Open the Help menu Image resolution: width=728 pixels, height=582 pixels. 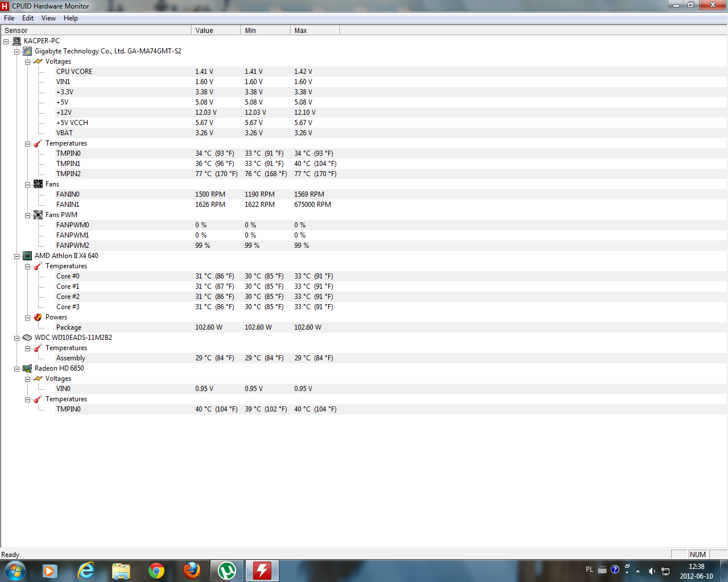pos(71,18)
